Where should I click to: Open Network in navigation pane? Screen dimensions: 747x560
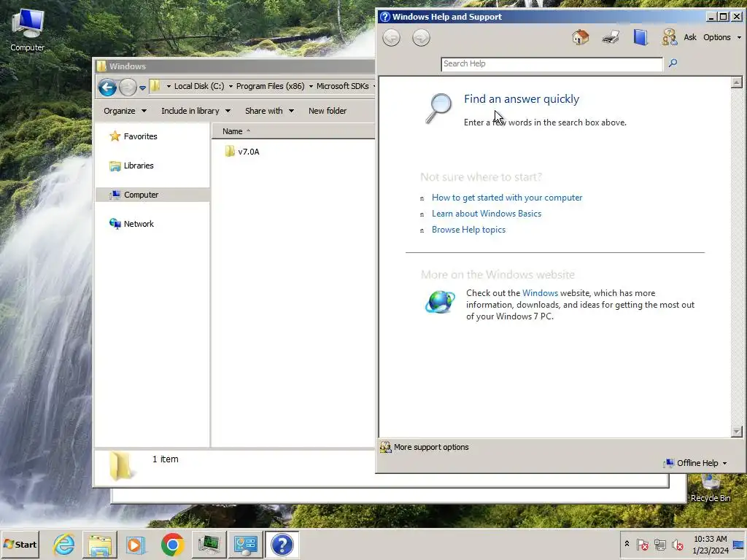(131, 224)
